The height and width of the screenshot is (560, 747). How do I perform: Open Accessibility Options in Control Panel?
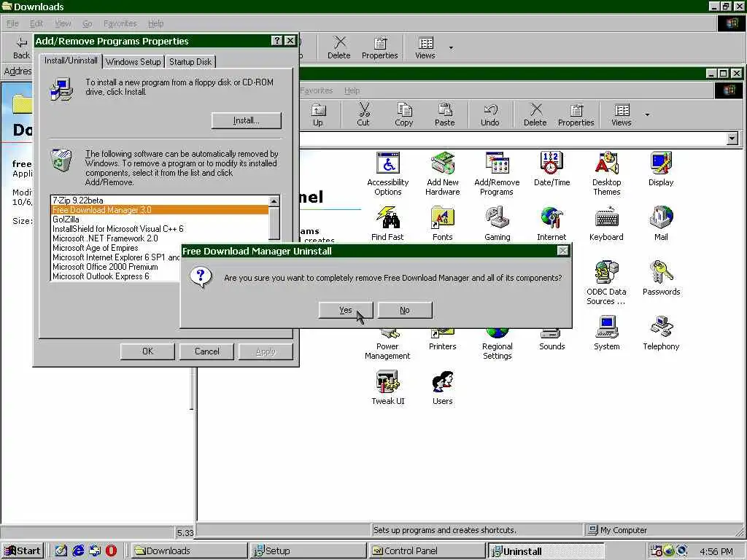click(x=388, y=174)
